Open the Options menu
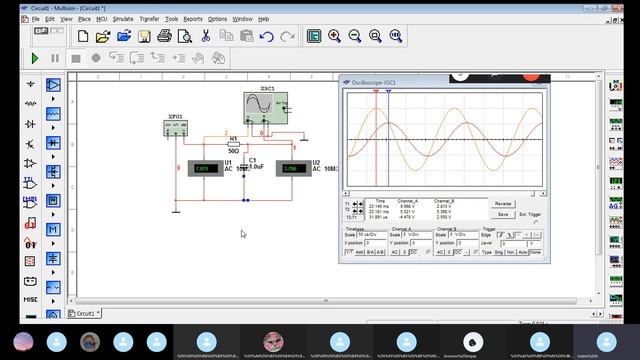This screenshot has width=640, height=360. [218, 19]
